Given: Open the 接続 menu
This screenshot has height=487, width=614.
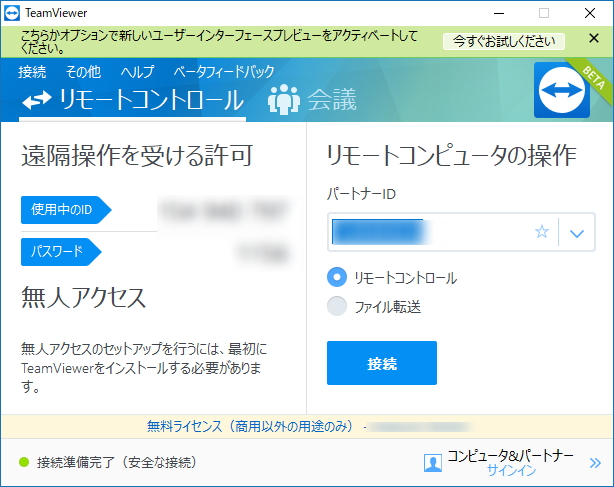Looking at the screenshot, I should click(32, 72).
